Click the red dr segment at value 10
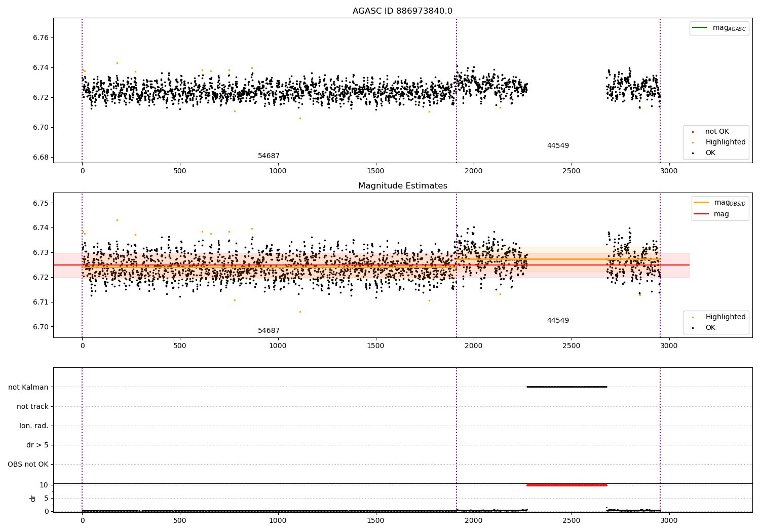This screenshot has height=532, width=760. tap(566, 485)
